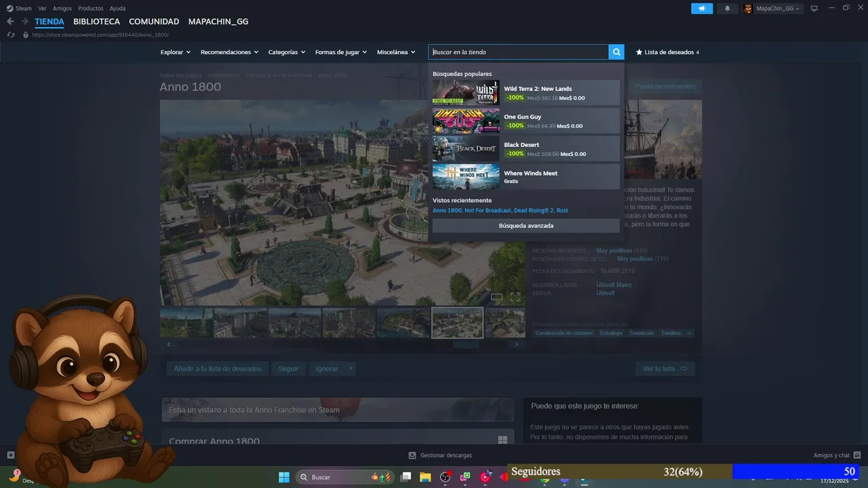Click the padlock icon beside the URL
Viewport: 868px width, 488px height.
click(x=26, y=35)
